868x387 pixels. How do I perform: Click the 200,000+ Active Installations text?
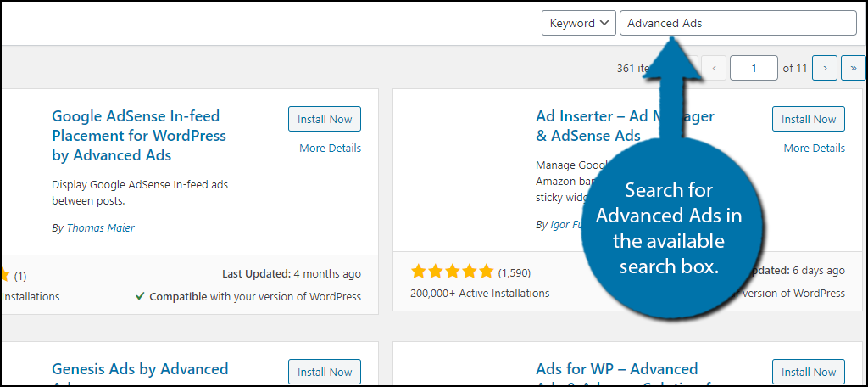click(480, 294)
